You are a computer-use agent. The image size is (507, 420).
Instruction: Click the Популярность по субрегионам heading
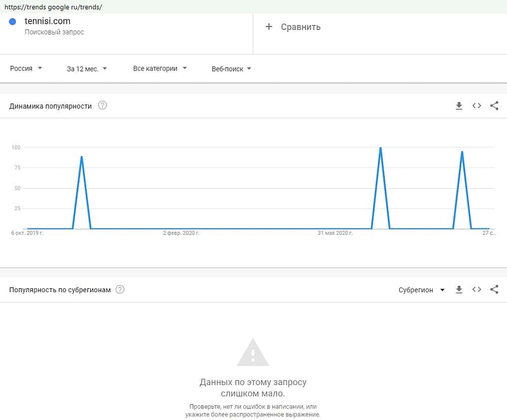60,290
